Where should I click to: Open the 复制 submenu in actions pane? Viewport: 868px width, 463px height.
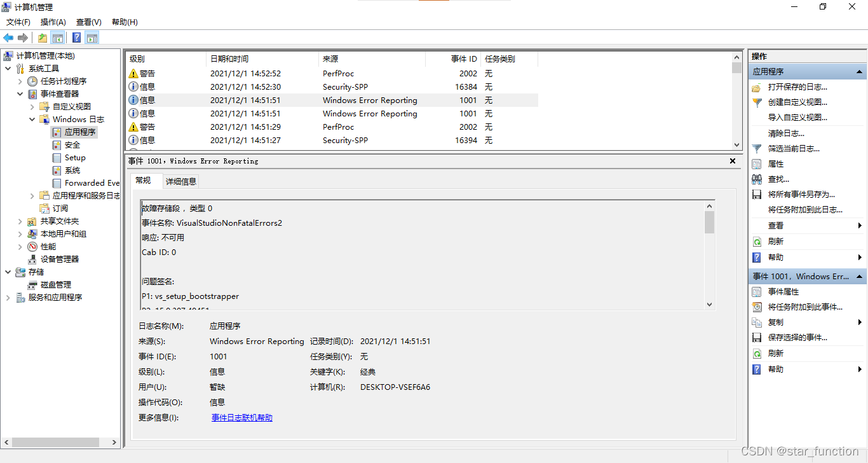pyautogui.click(x=807, y=322)
